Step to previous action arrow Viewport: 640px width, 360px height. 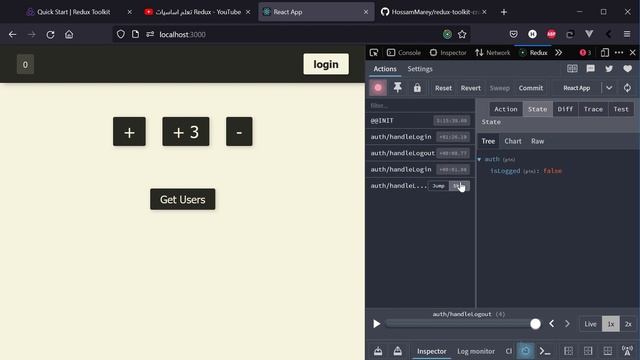coord(552,324)
